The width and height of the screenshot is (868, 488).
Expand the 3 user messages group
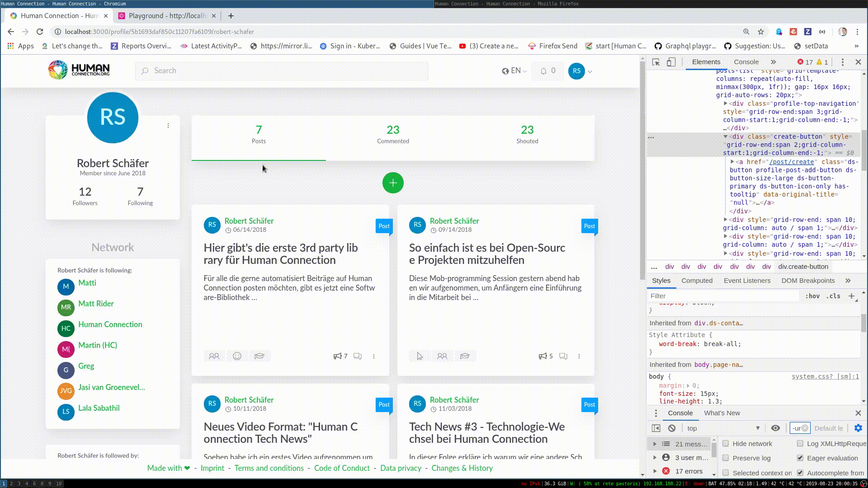pyautogui.click(x=655, y=458)
